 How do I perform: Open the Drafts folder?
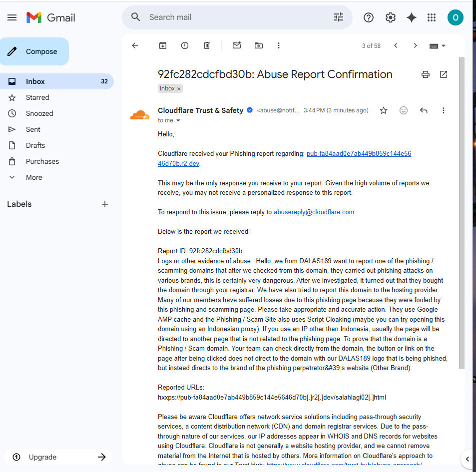(57, 145)
